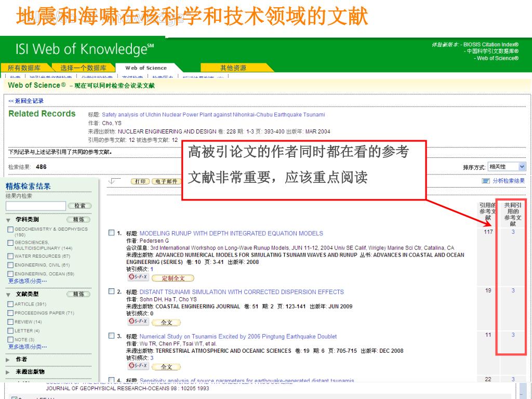Open Numerical Study on Tsunamis title link

(238, 336)
